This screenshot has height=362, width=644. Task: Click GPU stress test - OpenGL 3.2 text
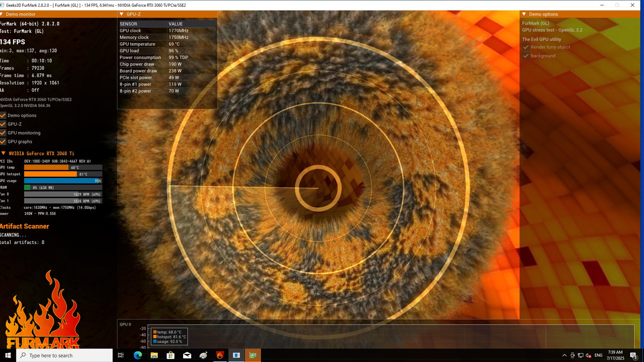coord(552,30)
